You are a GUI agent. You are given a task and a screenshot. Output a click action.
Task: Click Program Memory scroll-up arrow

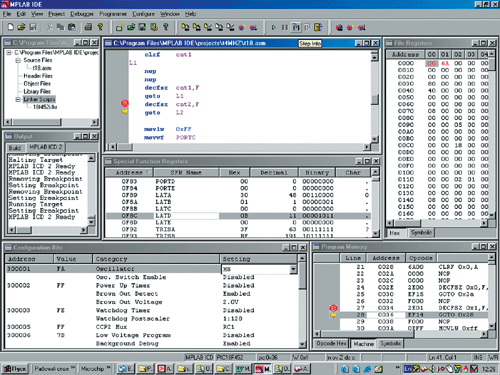click(491, 257)
